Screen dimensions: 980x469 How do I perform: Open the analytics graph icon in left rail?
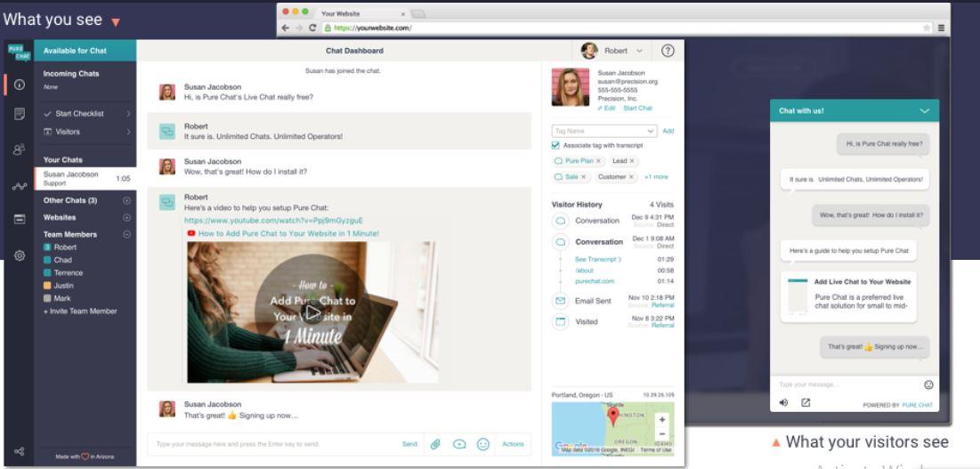click(20, 186)
